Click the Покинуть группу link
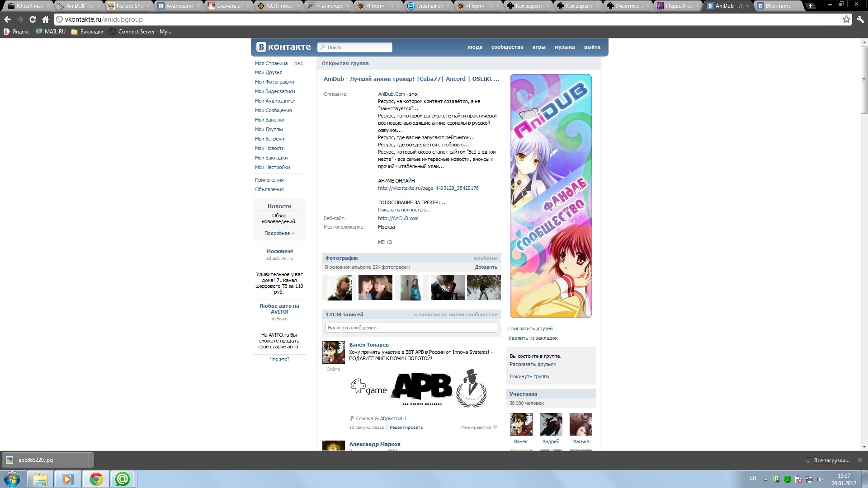Screen dimensions: 868x488 click(529, 376)
